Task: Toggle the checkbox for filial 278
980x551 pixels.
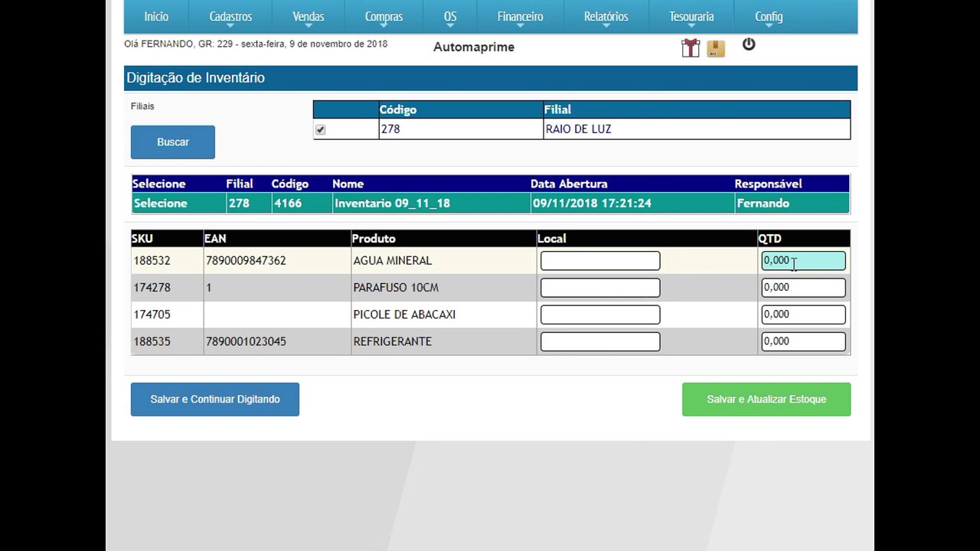Action: click(320, 130)
